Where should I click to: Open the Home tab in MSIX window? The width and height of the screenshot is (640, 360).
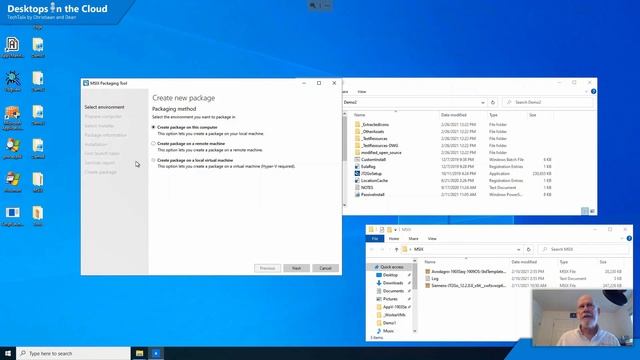[x=393, y=238]
